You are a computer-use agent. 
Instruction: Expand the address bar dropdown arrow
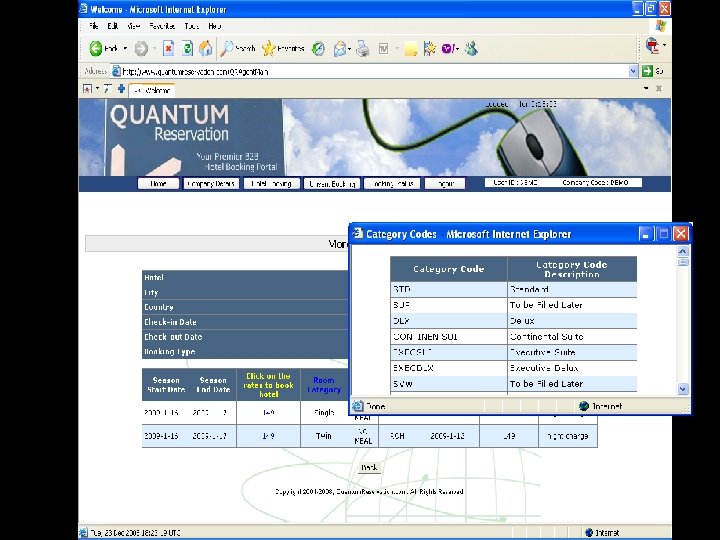tap(633, 71)
